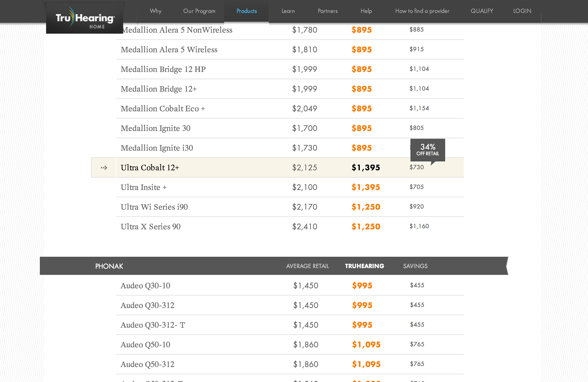The image size is (588, 382).
Task: Go to the Learn section
Action: [288, 11]
